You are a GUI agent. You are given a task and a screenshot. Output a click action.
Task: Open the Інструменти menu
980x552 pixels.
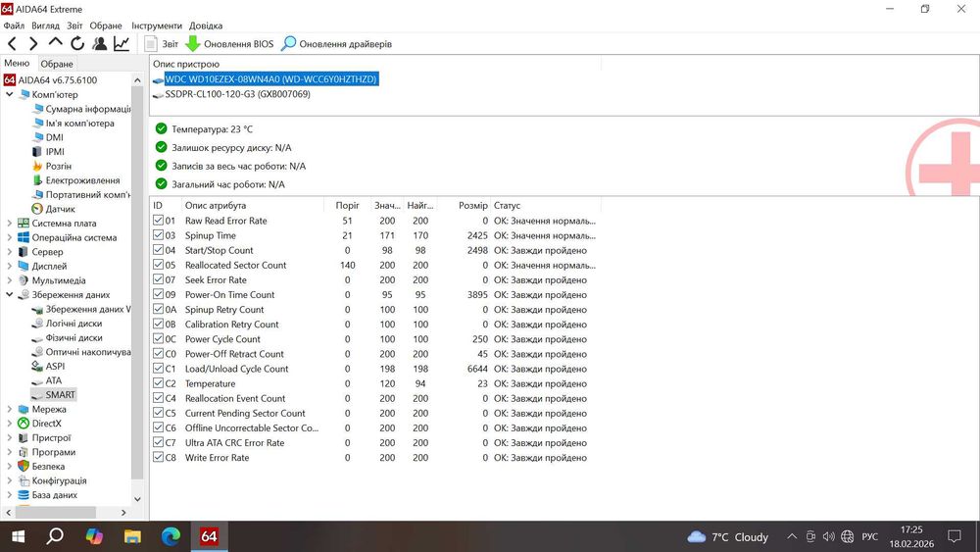pos(156,25)
